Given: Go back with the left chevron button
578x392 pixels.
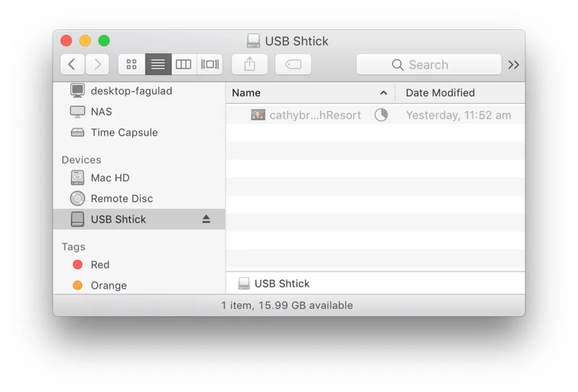Looking at the screenshot, I should click(x=72, y=64).
